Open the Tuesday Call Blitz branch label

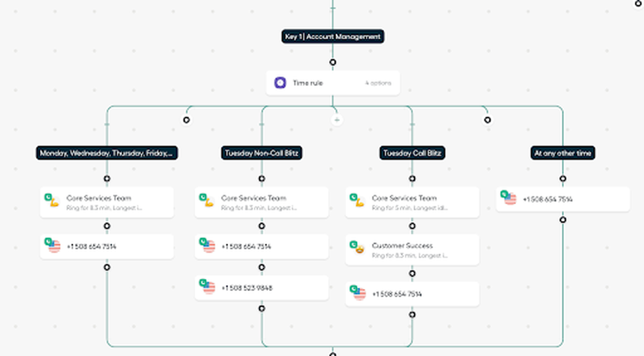pyautogui.click(x=412, y=153)
